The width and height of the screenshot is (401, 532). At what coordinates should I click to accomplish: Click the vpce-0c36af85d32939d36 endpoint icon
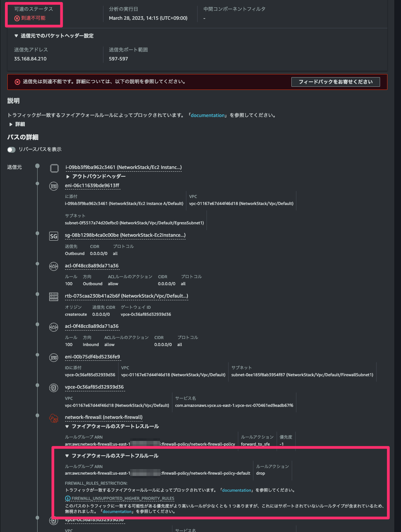coord(54,388)
